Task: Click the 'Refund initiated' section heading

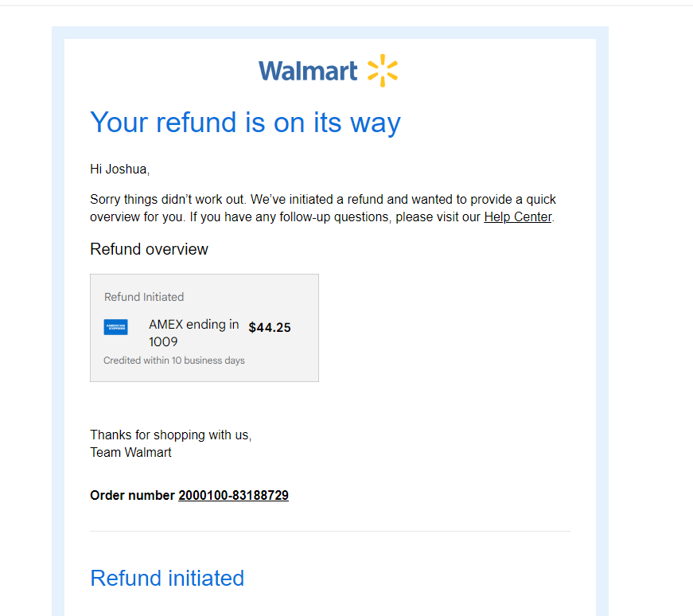Action: 167,578
